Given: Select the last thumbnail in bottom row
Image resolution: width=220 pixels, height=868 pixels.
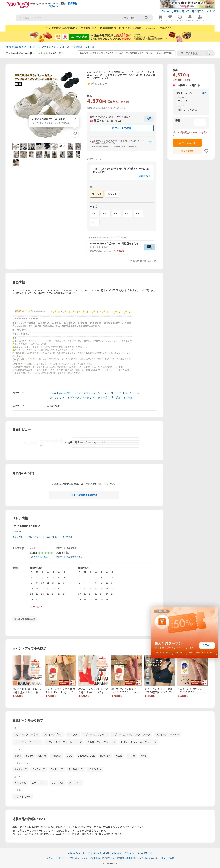Looking at the screenshot, I should click(x=15, y=162).
